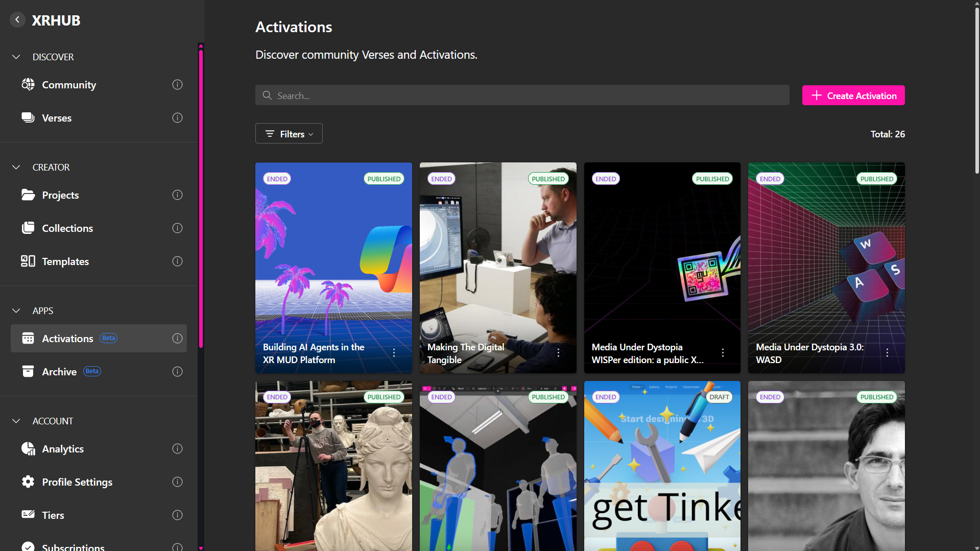
Task: Click the Collections icon
Action: [28, 228]
